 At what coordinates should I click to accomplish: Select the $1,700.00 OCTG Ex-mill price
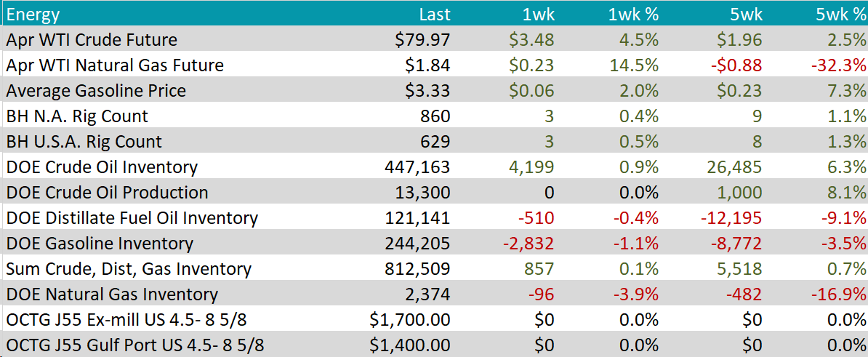click(411, 320)
